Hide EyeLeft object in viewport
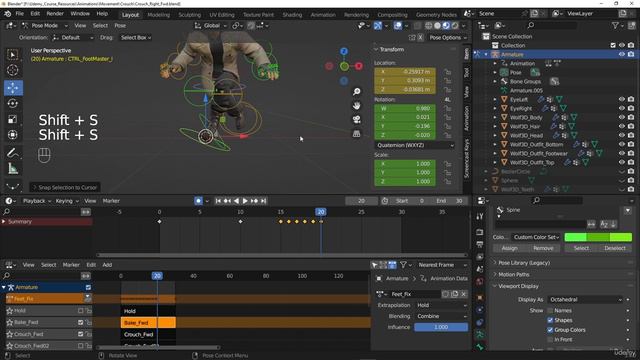 point(622,99)
